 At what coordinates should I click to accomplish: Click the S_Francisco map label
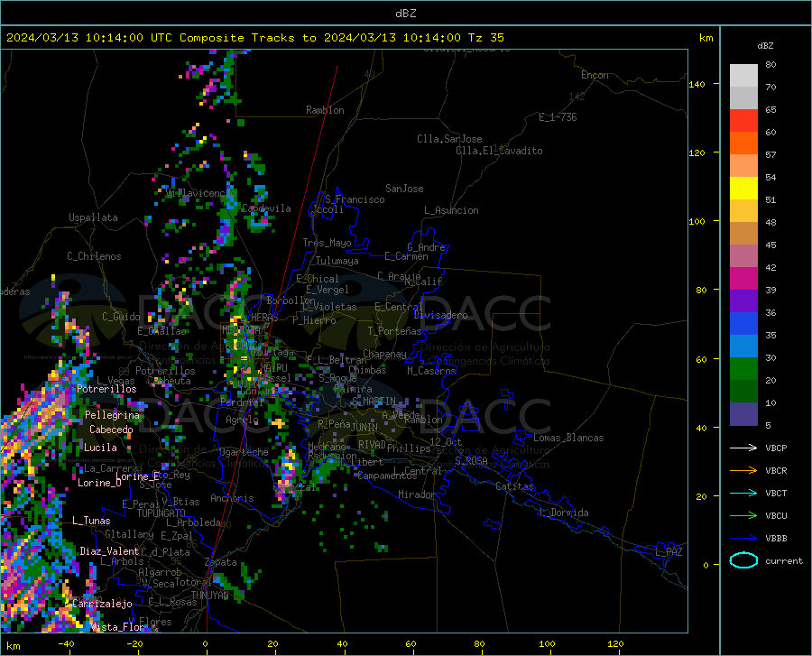click(x=355, y=199)
